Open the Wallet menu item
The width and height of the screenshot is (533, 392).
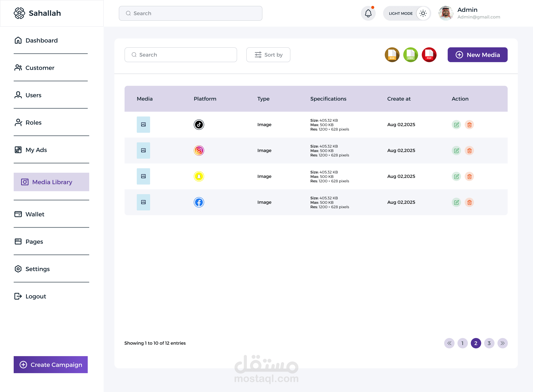click(35, 214)
